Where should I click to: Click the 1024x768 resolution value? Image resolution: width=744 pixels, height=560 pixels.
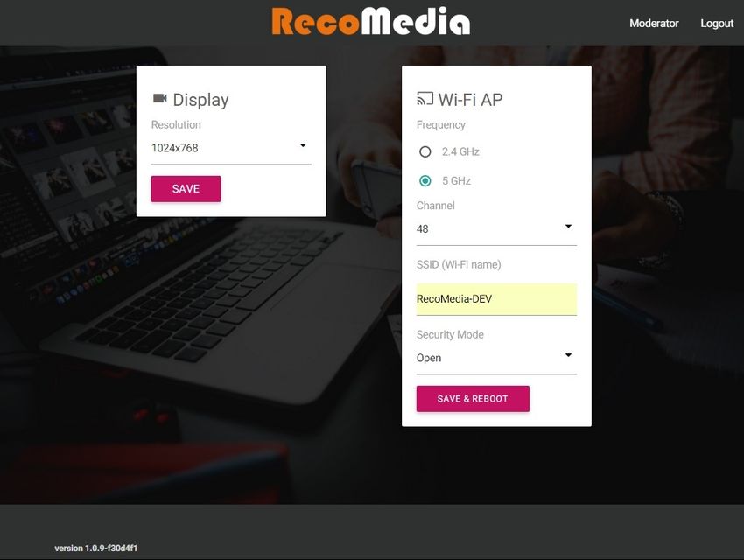174,148
